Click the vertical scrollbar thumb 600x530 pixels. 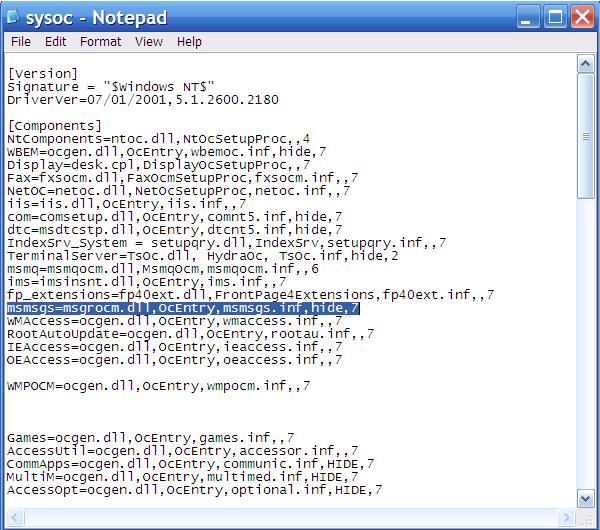point(585,136)
